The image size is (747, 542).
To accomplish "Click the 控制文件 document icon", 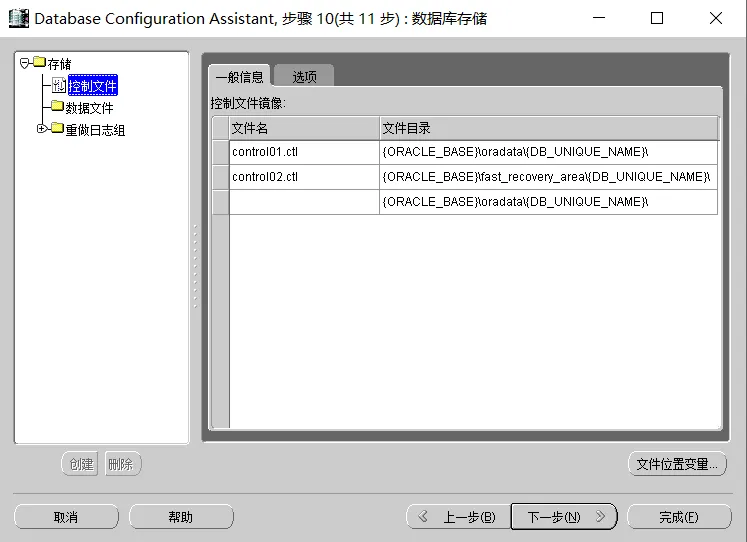I will tap(59, 85).
